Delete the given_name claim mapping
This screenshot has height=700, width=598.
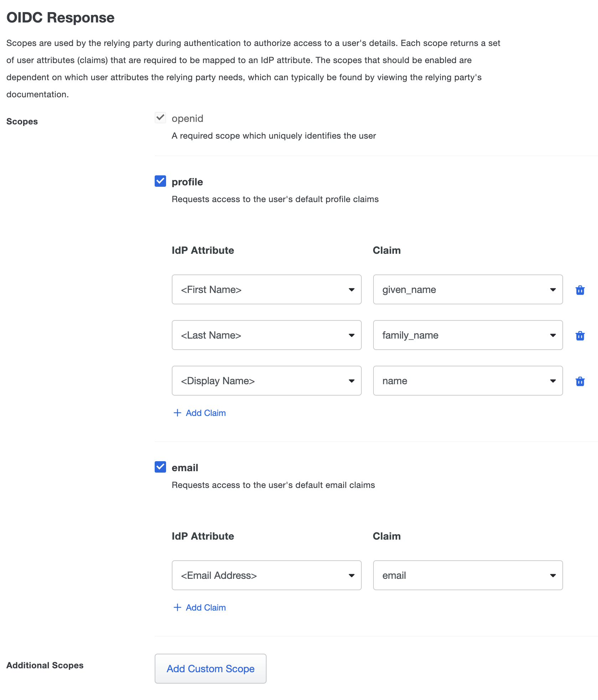pos(580,290)
